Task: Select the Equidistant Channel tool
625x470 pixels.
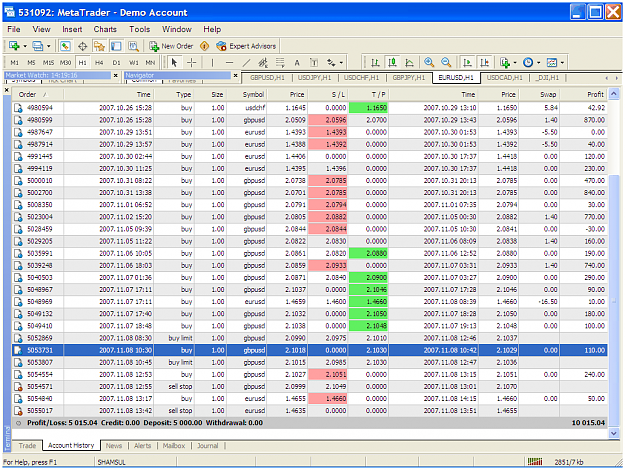Action: pyautogui.click(x=263, y=63)
